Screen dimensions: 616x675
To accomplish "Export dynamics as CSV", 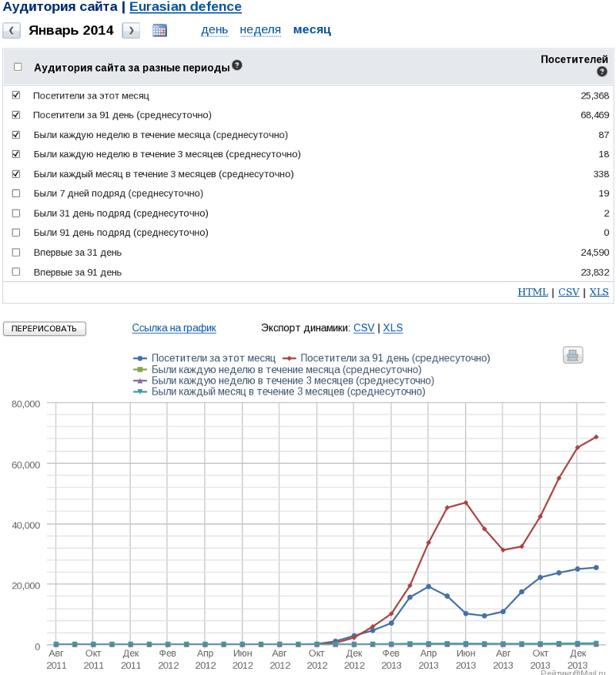I will coord(364,328).
